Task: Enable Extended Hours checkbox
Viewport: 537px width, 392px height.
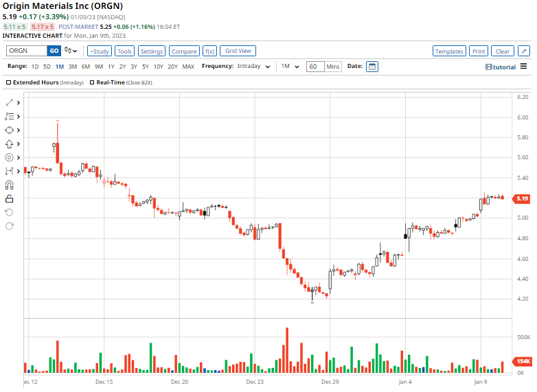Action: 8,82
